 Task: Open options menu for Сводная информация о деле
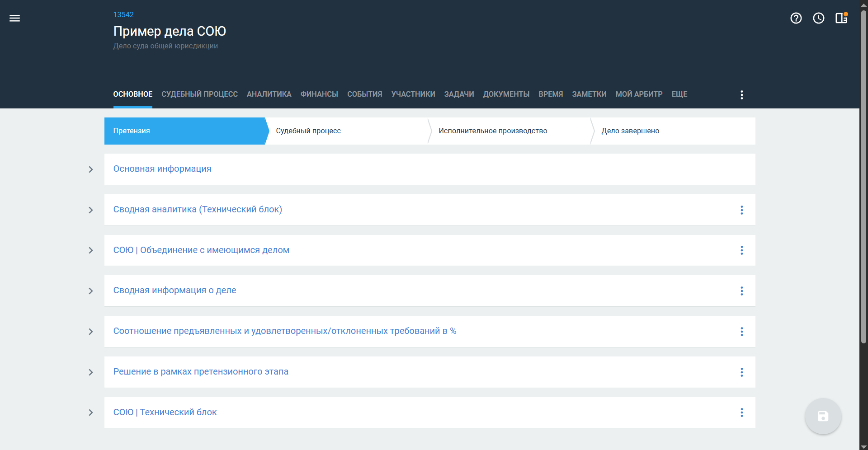pos(741,291)
